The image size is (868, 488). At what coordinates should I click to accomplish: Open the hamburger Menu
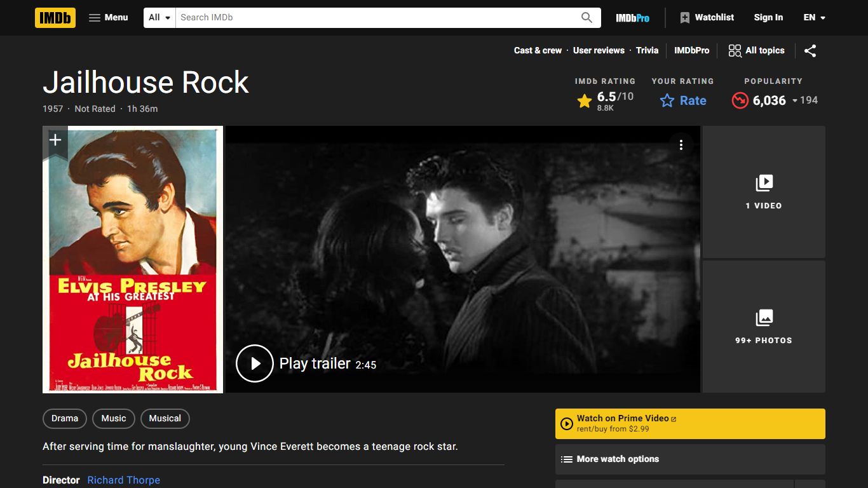point(108,18)
